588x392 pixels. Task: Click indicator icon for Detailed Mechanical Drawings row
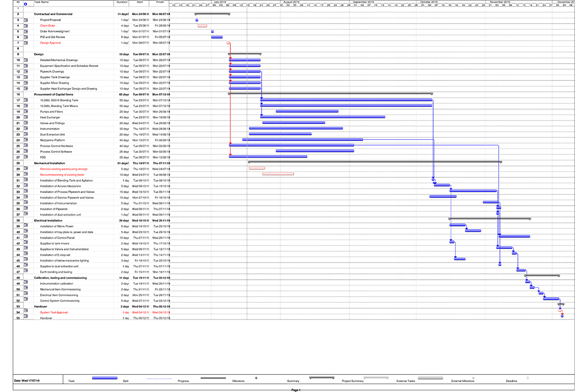[25, 60]
